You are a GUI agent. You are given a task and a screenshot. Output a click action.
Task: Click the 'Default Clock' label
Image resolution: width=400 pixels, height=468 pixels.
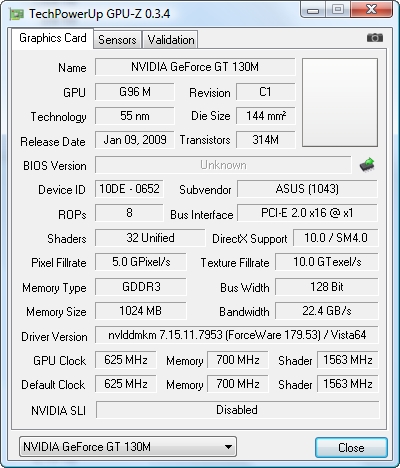[53, 385]
